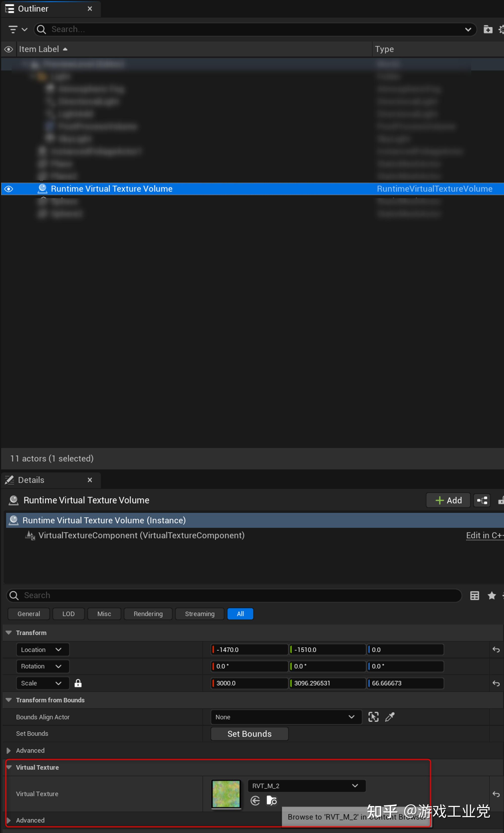Toggle the Item Label visibility eye icon

(x=8, y=49)
